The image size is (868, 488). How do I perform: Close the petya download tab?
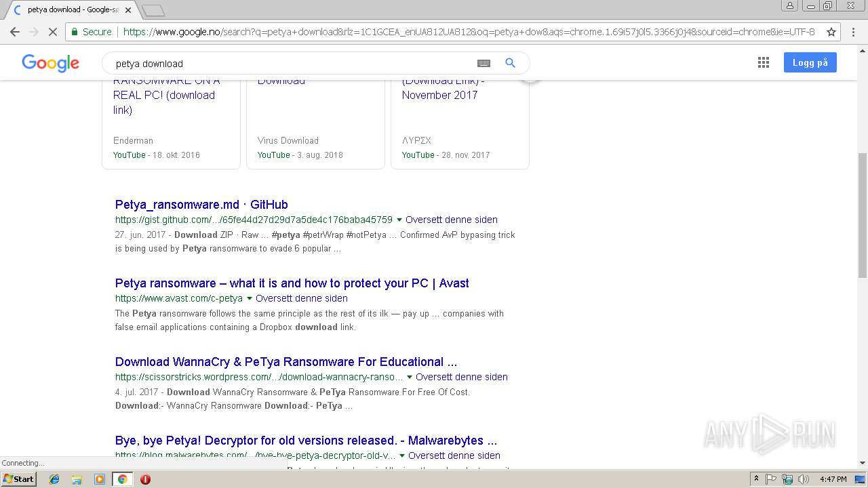(x=128, y=10)
